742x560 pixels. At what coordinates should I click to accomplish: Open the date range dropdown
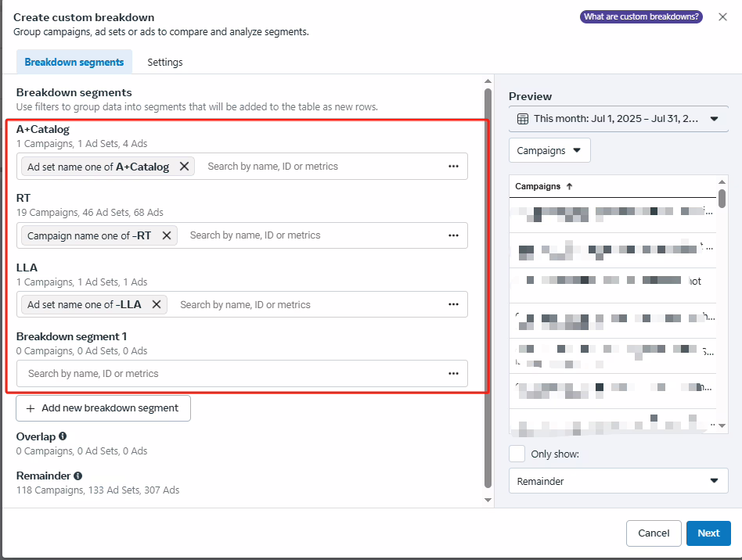(618, 119)
